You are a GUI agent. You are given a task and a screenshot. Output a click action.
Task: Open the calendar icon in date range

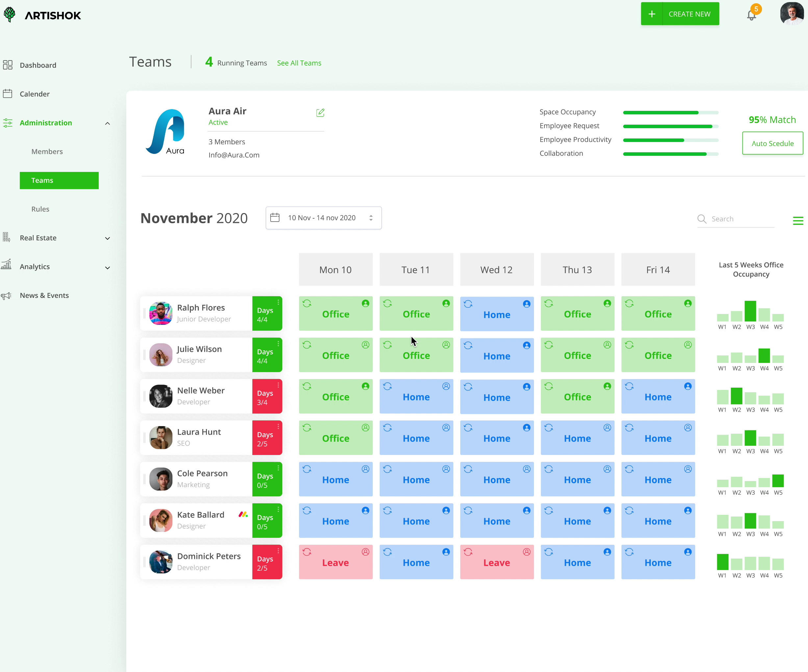click(275, 218)
